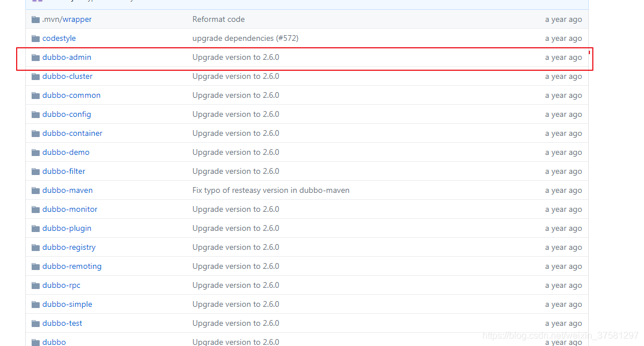644x346 pixels.
Task: Click 'a year ago' timestamp in .mvn/wrapper row
Action: pos(563,20)
